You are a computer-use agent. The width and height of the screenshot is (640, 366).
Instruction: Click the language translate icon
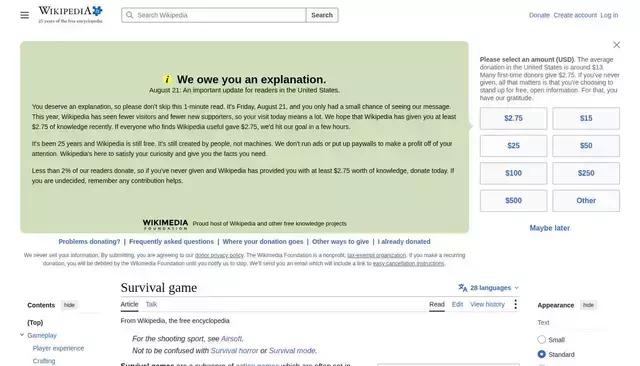(x=462, y=288)
